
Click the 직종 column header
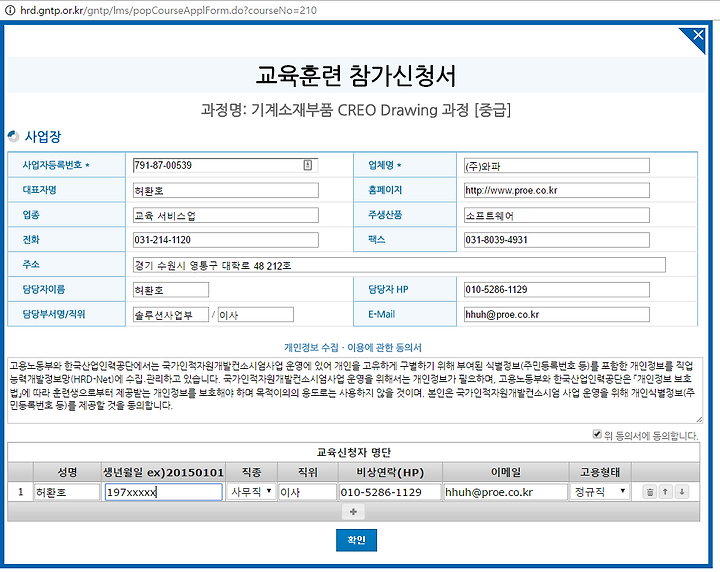click(251, 472)
